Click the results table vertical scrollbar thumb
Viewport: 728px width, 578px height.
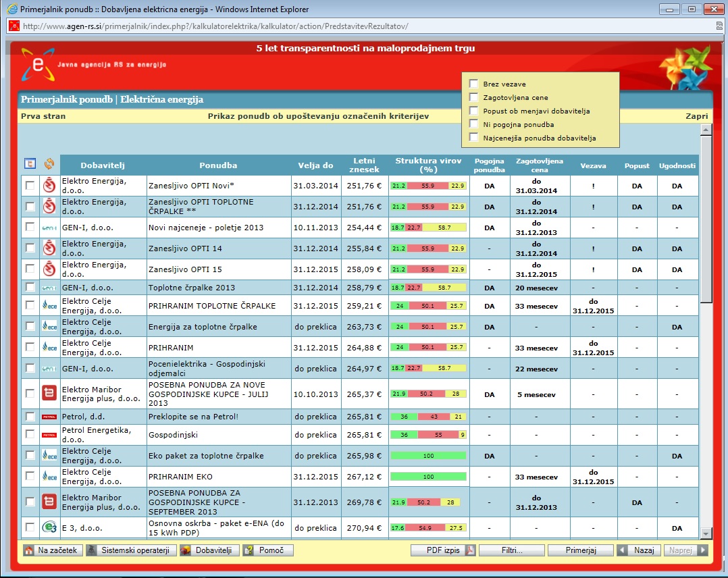(706, 219)
